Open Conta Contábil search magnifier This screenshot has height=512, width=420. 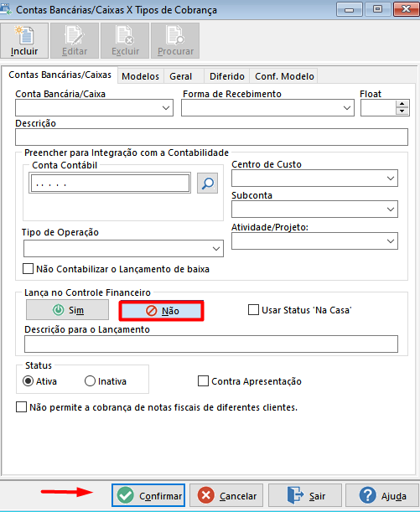(x=207, y=184)
